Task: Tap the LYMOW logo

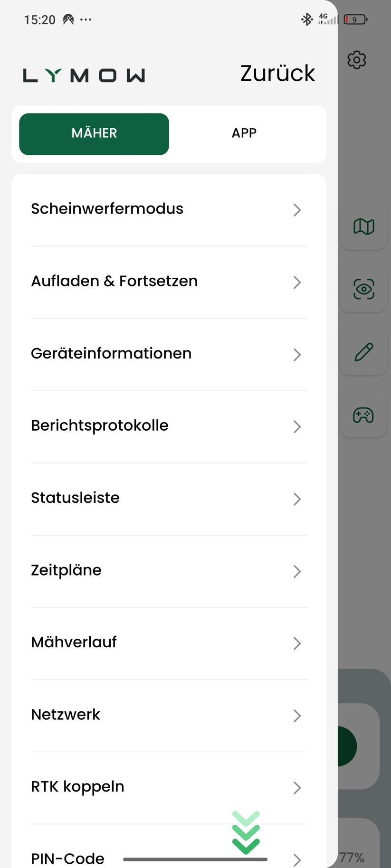Action: pos(84,75)
